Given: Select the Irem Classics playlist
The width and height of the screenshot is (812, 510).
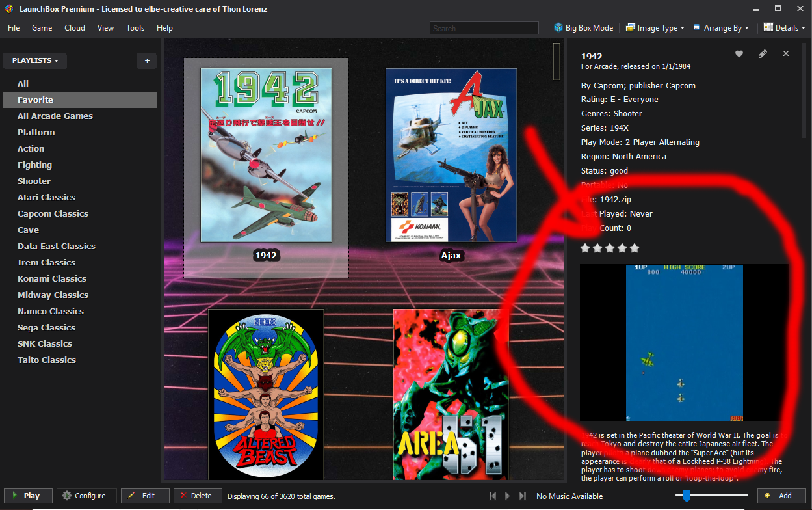Looking at the screenshot, I should [x=80, y=262].
